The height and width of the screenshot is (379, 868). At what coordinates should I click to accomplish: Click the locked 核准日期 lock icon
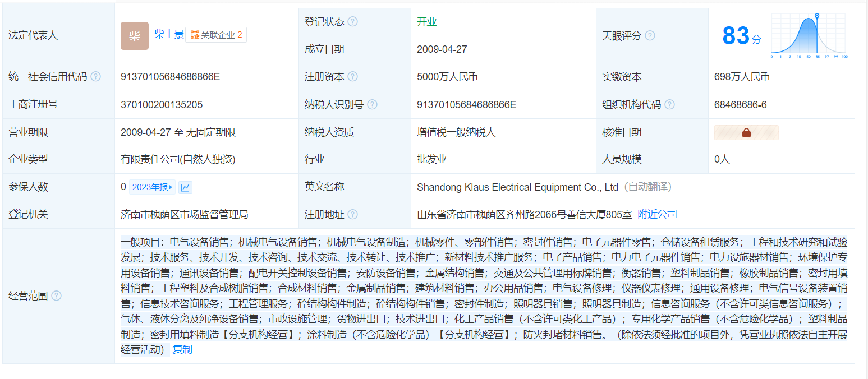746,132
